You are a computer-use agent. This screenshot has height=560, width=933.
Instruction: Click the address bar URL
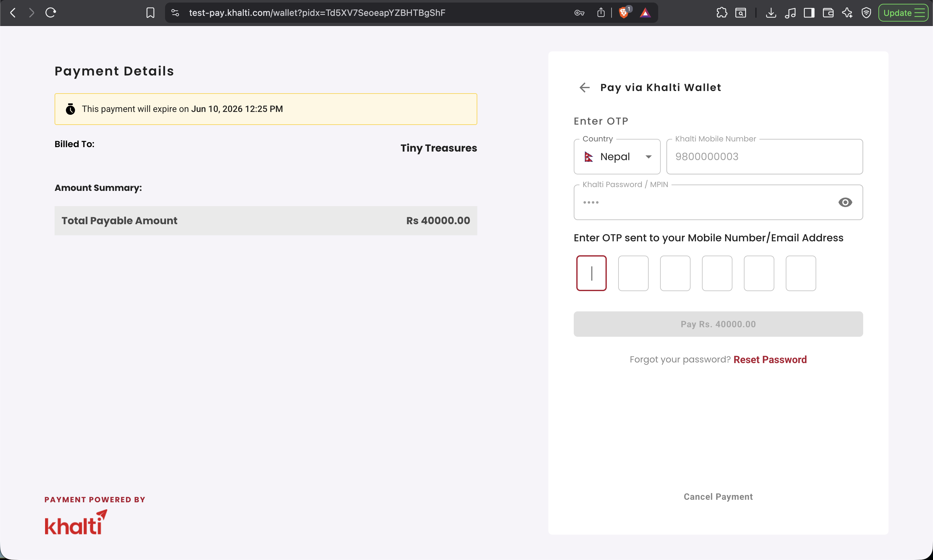(317, 13)
